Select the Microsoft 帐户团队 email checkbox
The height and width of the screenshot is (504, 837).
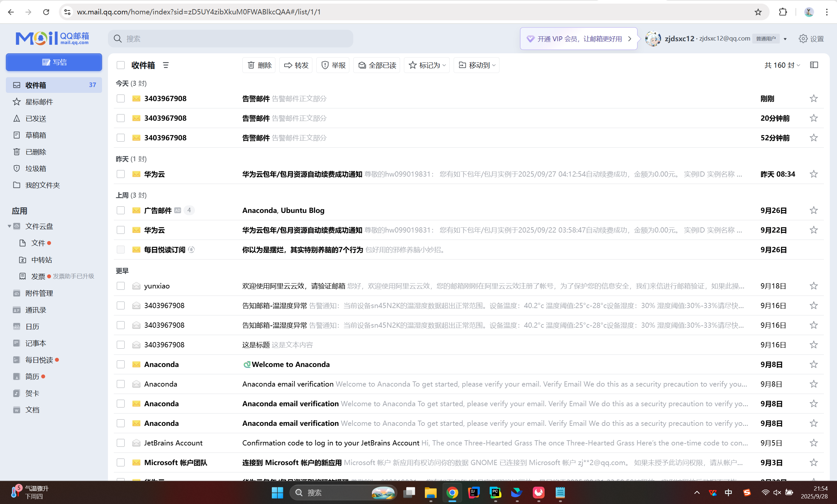tap(121, 462)
